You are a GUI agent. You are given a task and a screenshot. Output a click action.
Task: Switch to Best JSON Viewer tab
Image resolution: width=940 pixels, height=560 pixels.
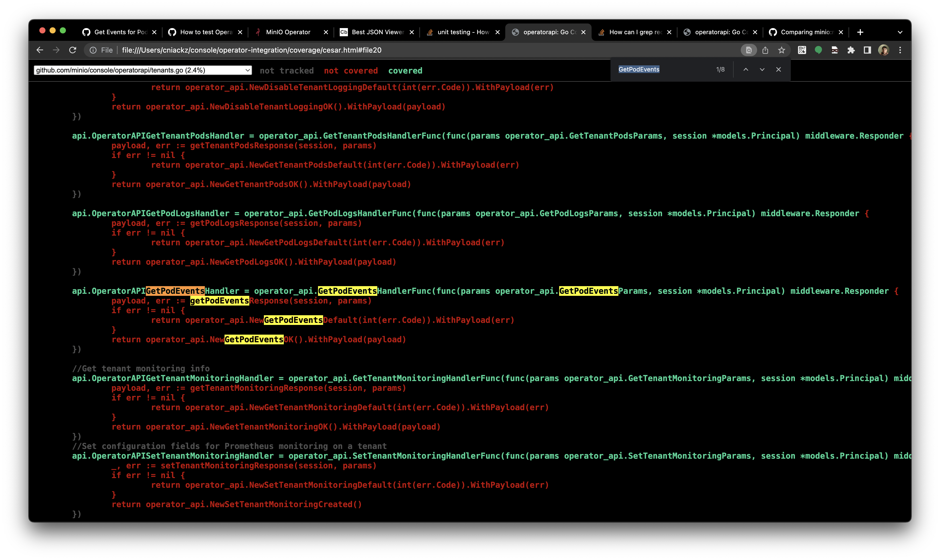tap(377, 32)
